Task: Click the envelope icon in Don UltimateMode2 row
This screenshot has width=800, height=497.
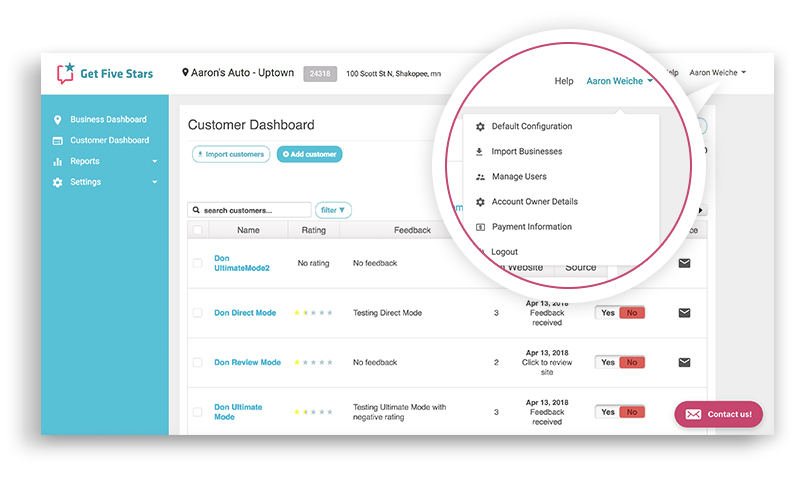Action: pos(684,263)
